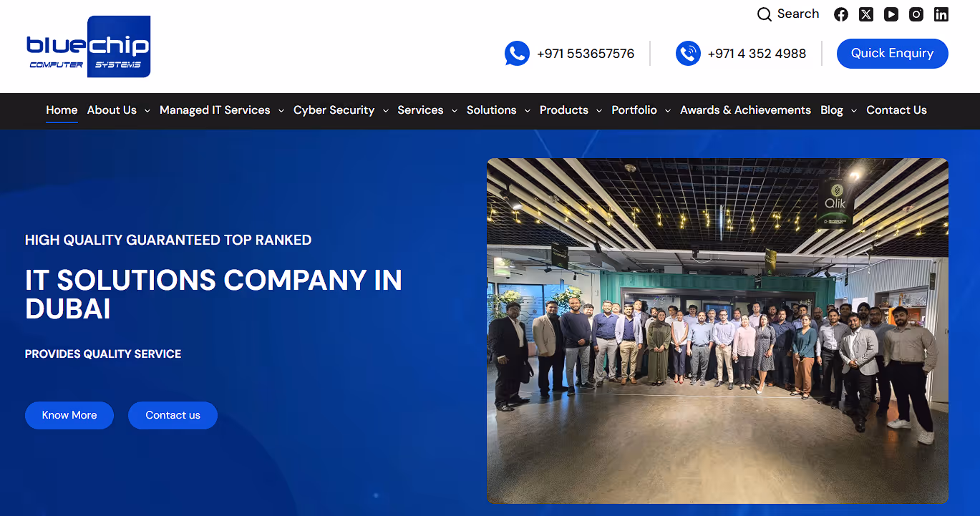The image size is (980, 516).
Task: Expand the Portfolio dropdown chevron
Action: pos(667,111)
